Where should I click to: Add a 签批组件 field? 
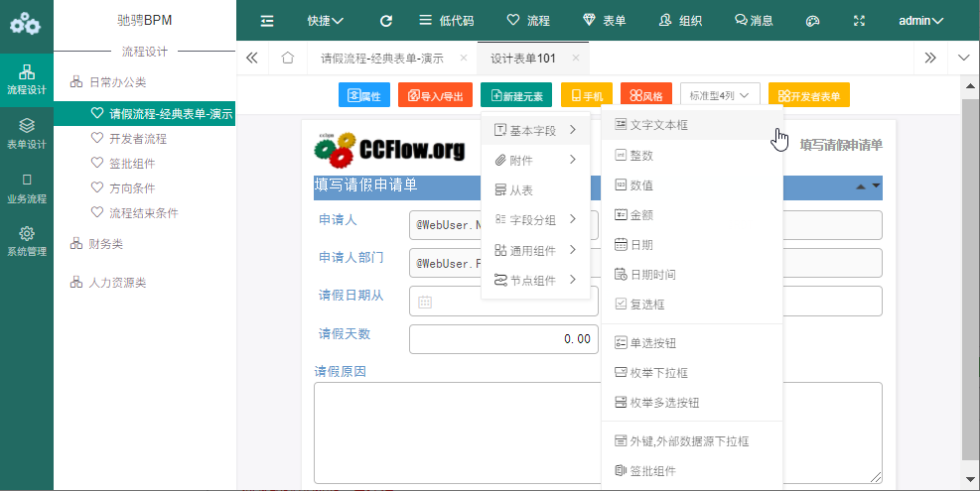[692, 471]
